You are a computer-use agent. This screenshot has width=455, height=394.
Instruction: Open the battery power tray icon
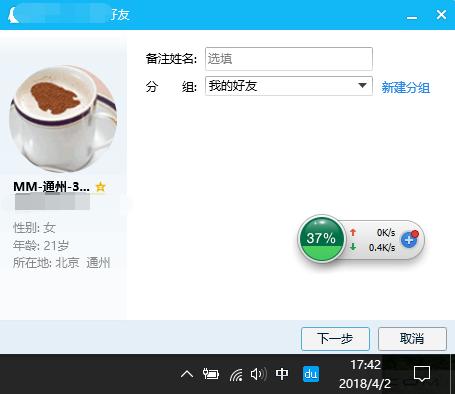(x=211, y=374)
